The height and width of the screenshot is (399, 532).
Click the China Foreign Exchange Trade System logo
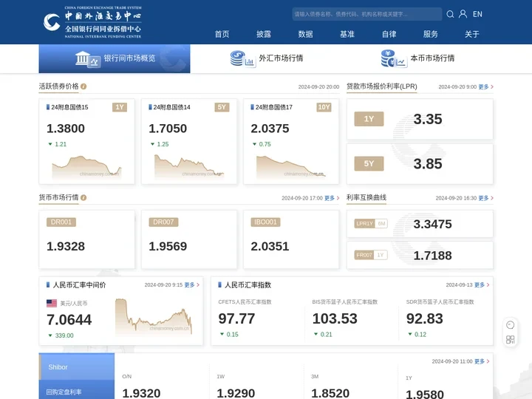pos(92,22)
